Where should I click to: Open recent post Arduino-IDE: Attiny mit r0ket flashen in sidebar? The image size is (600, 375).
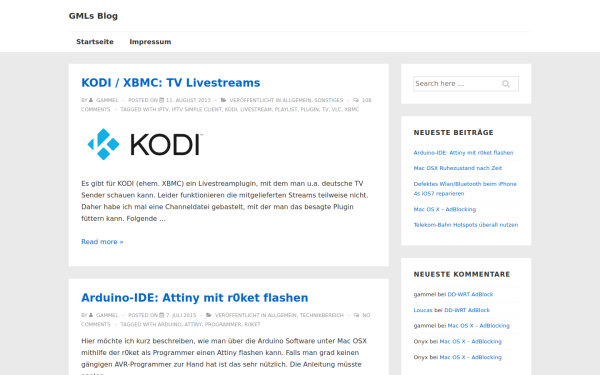click(463, 153)
